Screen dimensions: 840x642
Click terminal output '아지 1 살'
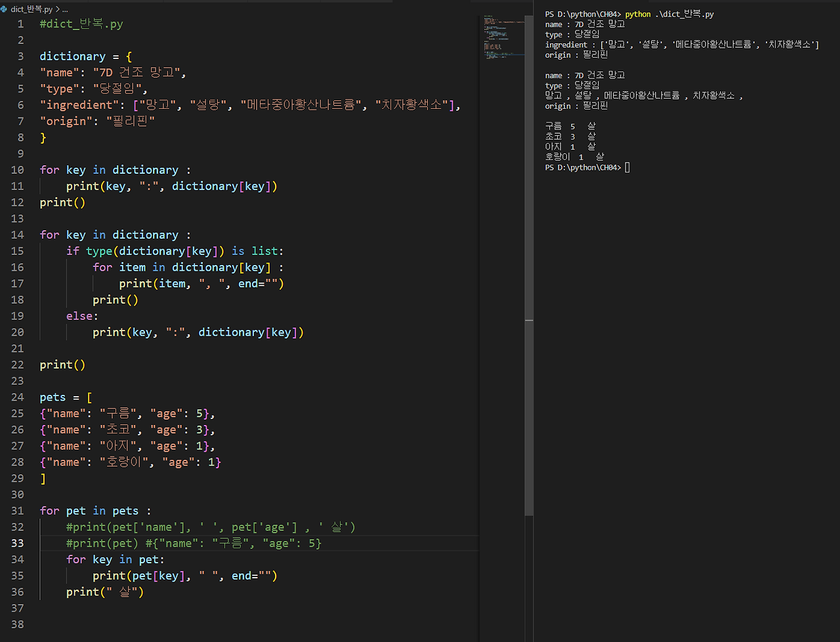[570, 146]
